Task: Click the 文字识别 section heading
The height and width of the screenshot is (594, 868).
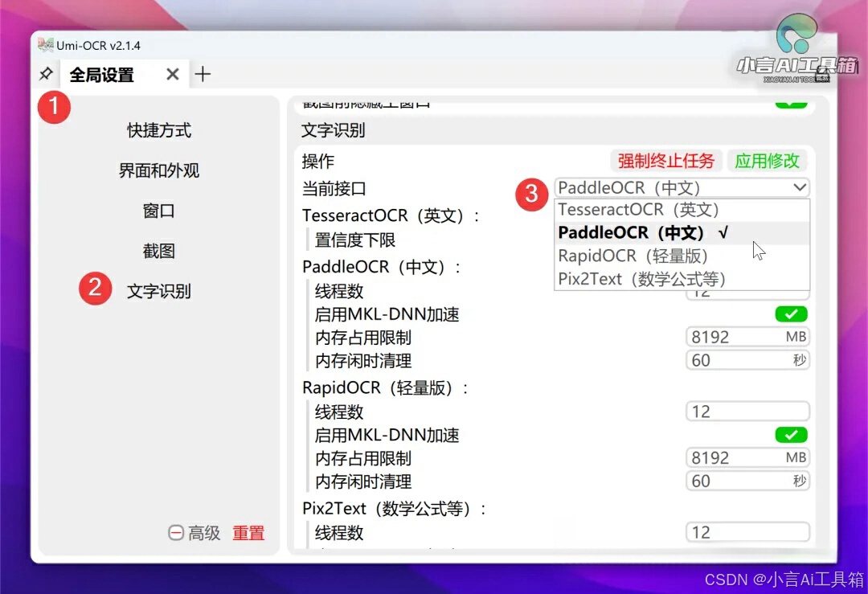Action: [x=334, y=131]
